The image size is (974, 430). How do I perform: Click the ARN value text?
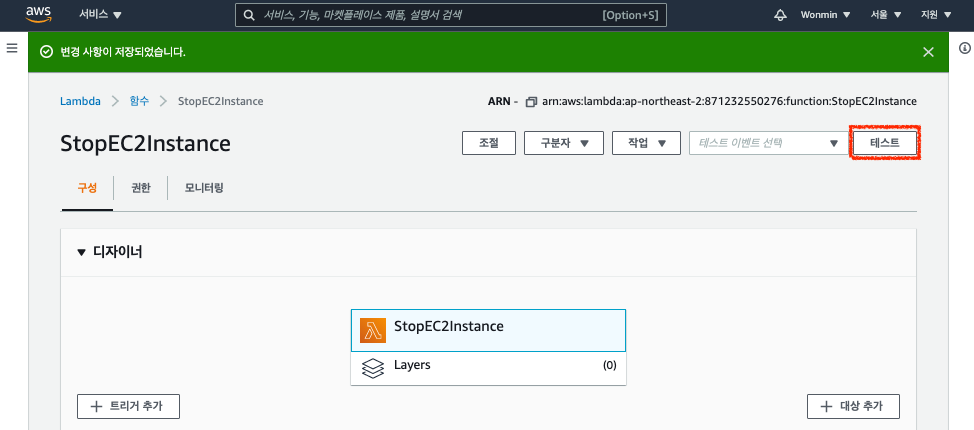coord(729,101)
